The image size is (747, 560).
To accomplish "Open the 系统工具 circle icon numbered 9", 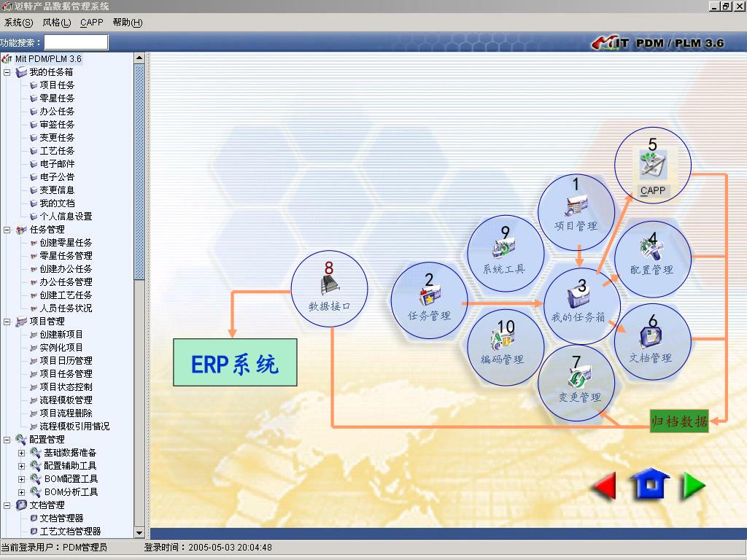I will click(x=506, y=253).
